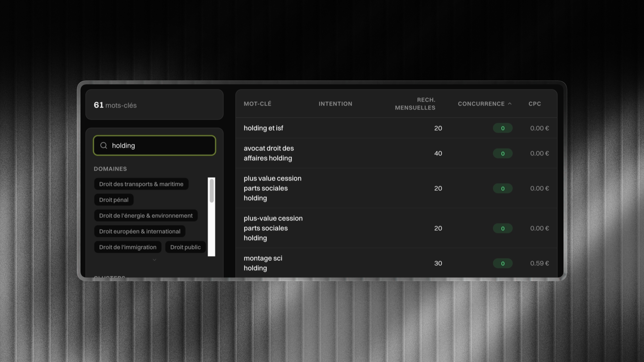Sort by the CPC column header
The width and height of the screenshot is (644, 362).
(535, 104)
